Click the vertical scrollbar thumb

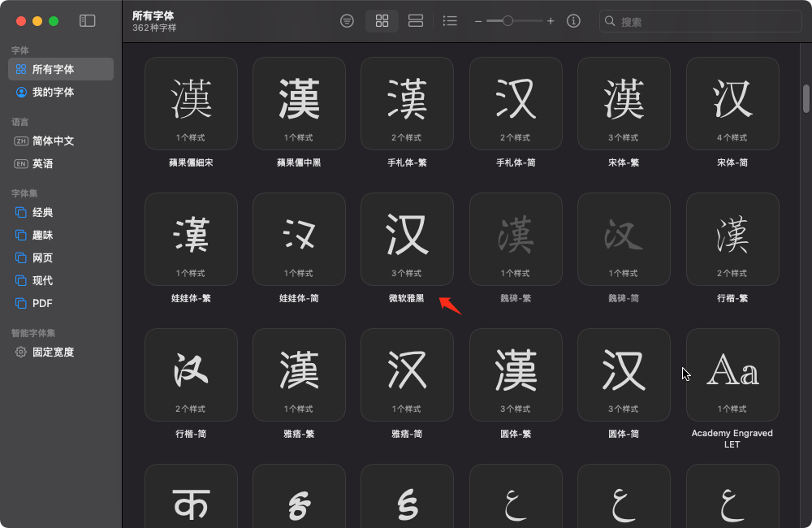point(806,98)
